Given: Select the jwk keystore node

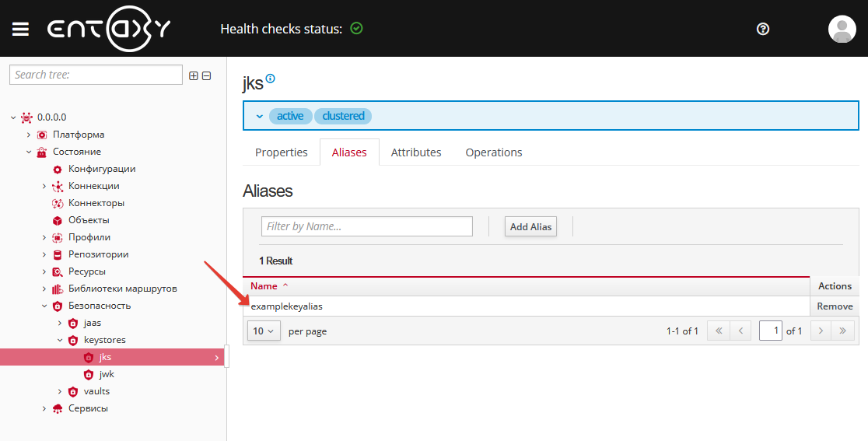Looking at the screenshot, I should [x=107, y=374].
